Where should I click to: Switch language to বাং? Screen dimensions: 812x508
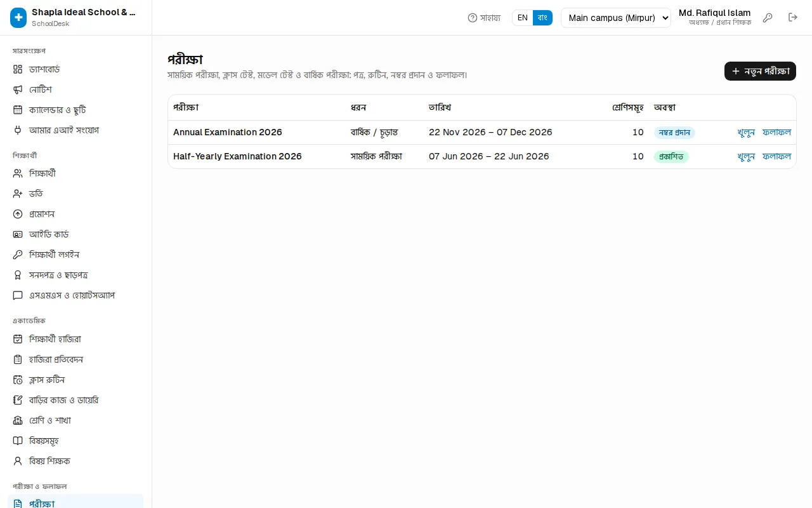click(542, 18)
